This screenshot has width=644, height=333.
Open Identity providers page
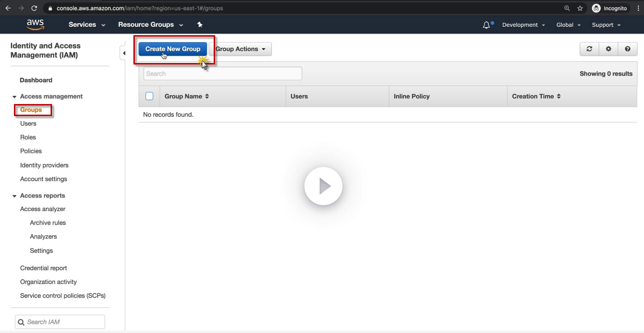[44, 165]
